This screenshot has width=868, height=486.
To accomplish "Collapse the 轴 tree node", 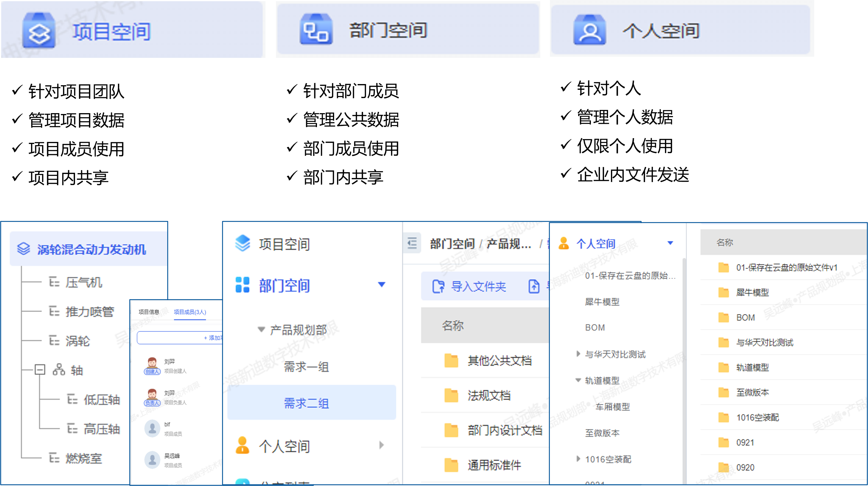I will [40, 369].
